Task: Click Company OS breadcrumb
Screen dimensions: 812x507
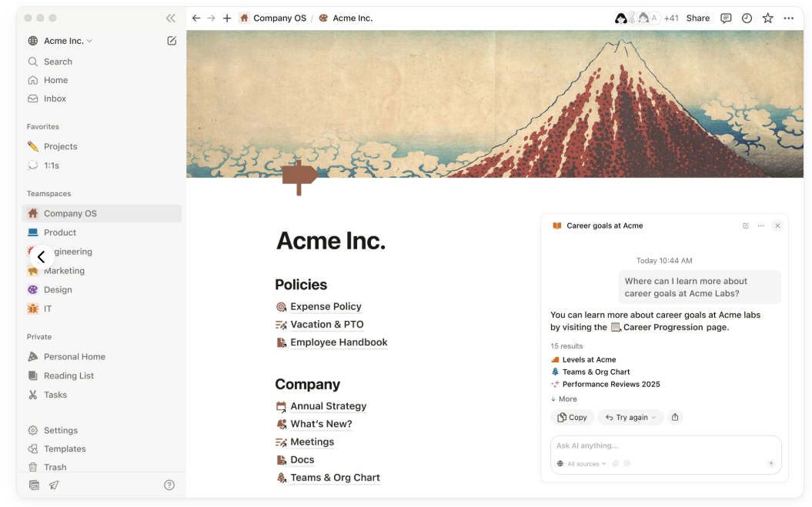Action: [x=273, y=18]
